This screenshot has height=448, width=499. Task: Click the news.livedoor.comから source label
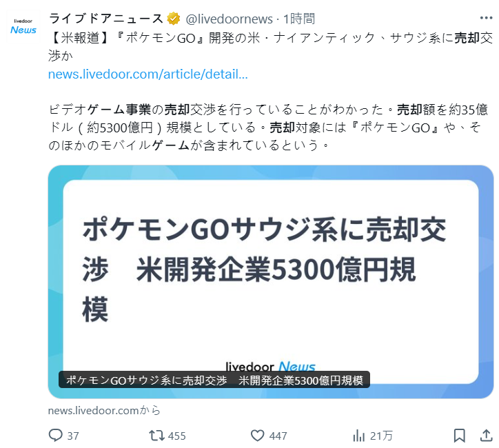click(104, 410)
